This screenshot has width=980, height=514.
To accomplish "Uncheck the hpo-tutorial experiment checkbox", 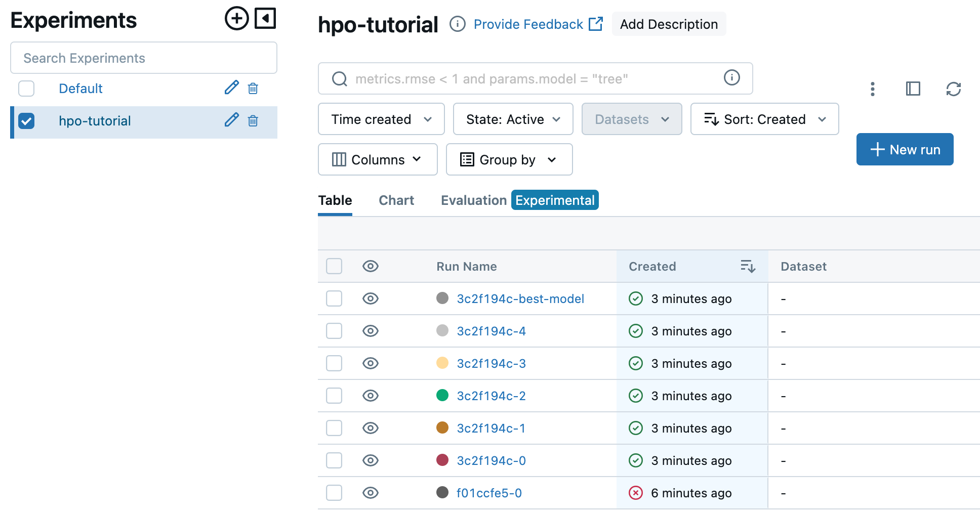I will (x=26, y=121).
